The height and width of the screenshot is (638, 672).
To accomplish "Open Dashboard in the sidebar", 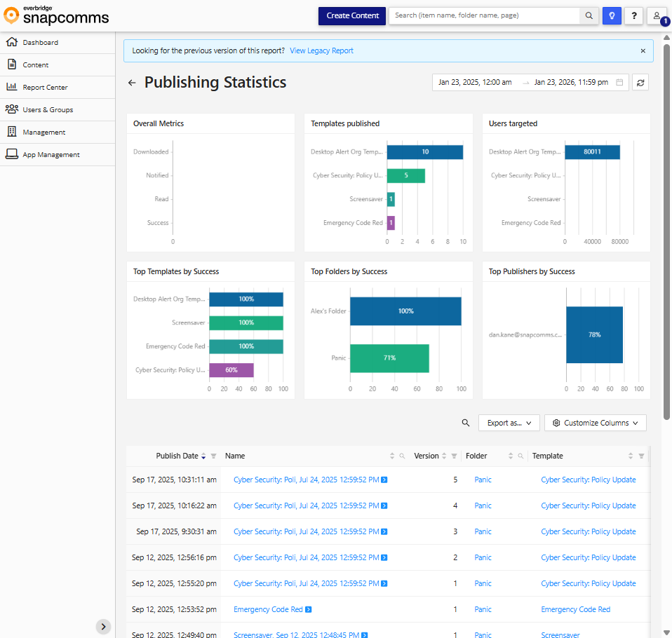I will tap(58, 43).
